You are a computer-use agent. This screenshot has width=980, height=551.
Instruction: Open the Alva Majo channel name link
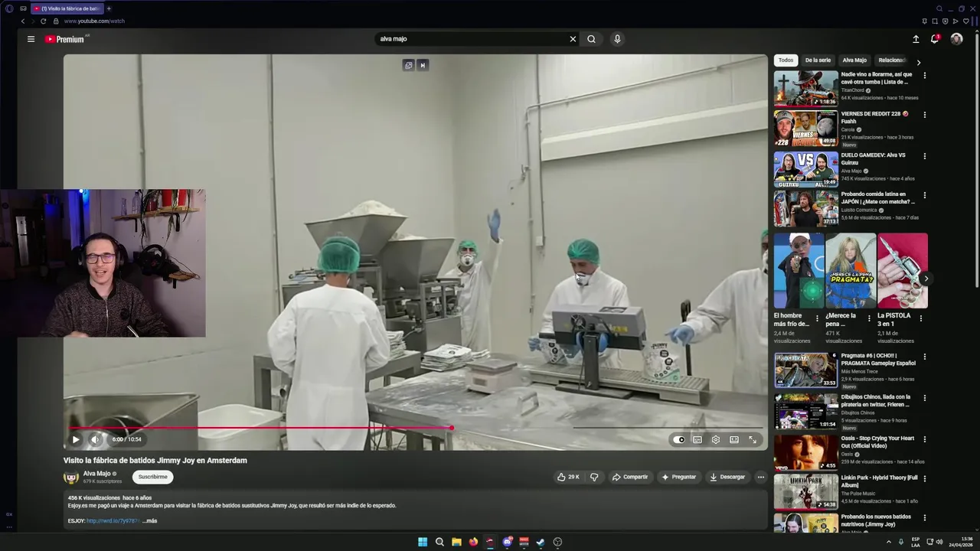[96, 474]
